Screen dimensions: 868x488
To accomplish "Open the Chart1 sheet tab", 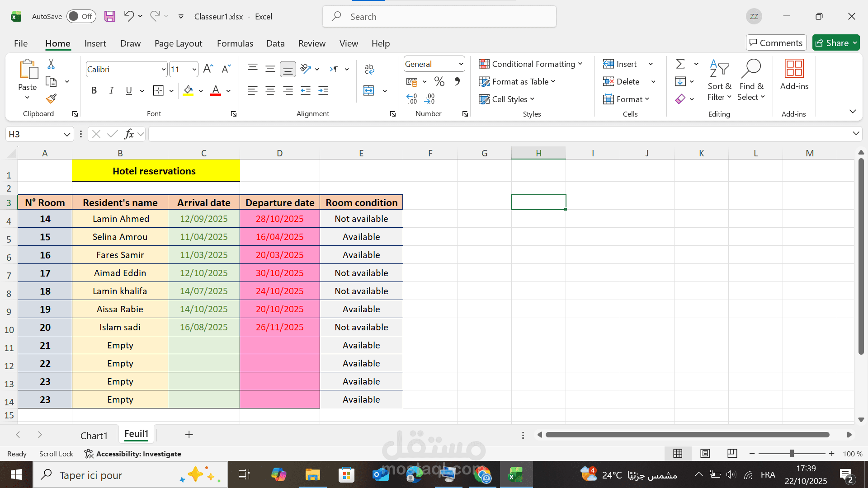I will tap(94, 436).
